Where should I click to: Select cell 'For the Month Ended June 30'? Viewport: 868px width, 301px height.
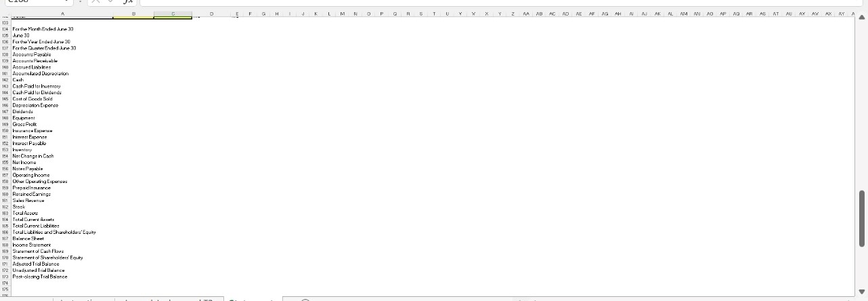pyautogui.click(x=62, y=29)
